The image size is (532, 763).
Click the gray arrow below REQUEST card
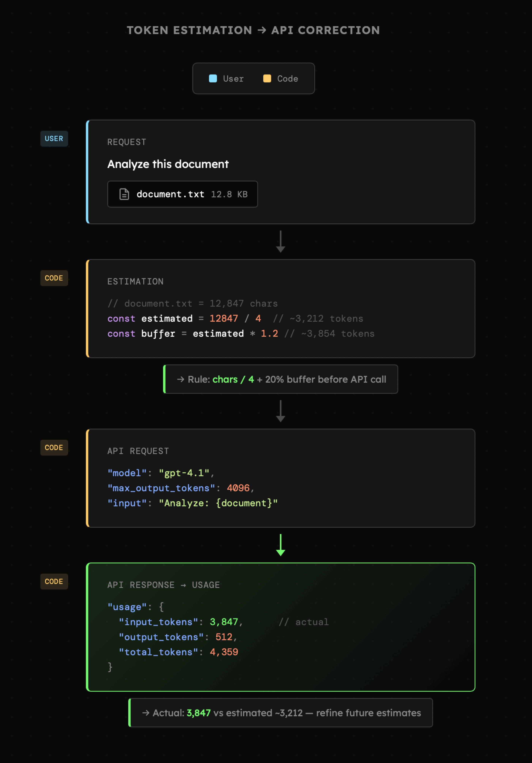coord(281,242)
